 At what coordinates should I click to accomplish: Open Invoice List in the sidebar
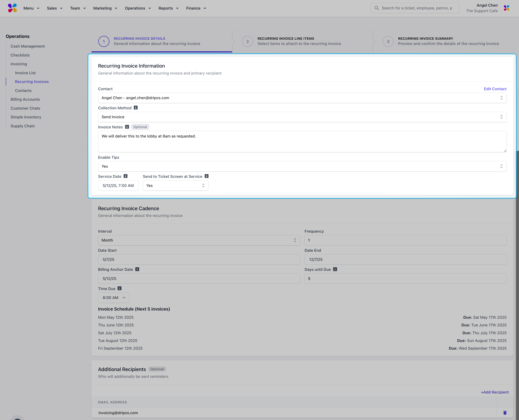[x=25, y=73]
